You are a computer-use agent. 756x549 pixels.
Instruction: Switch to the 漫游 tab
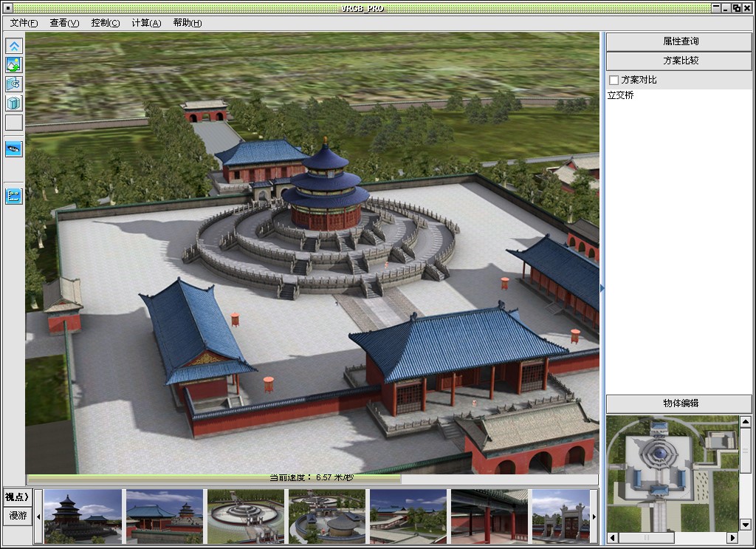coord(17,516)
